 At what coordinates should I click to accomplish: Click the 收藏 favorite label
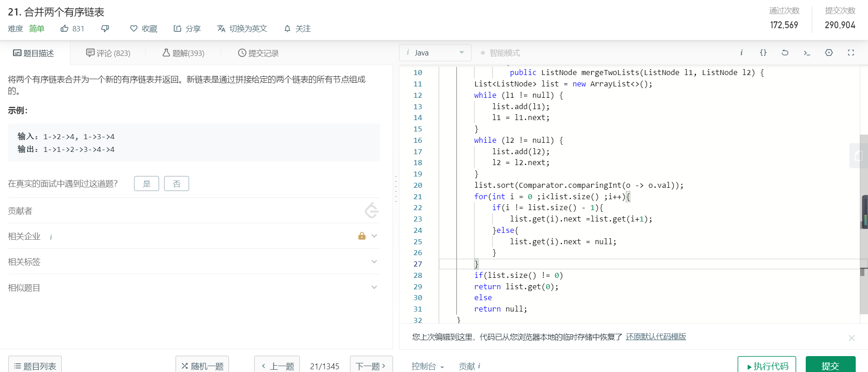coord(150,29)
